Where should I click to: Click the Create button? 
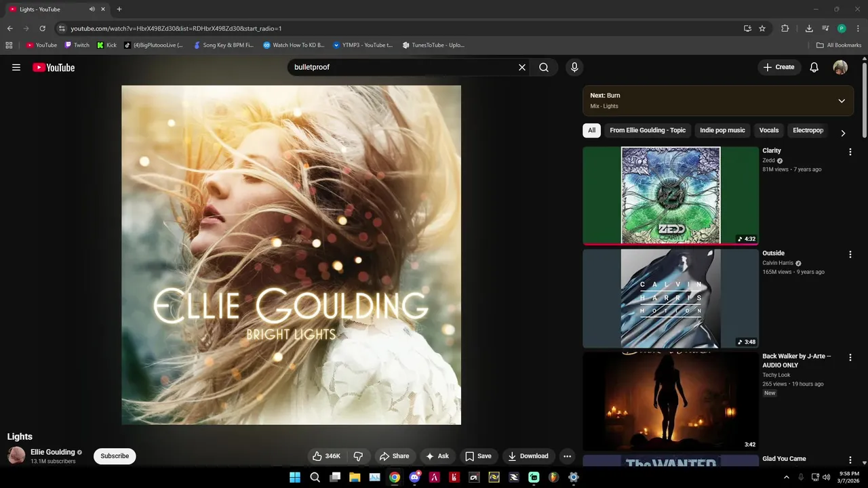[x=779, y=67]
